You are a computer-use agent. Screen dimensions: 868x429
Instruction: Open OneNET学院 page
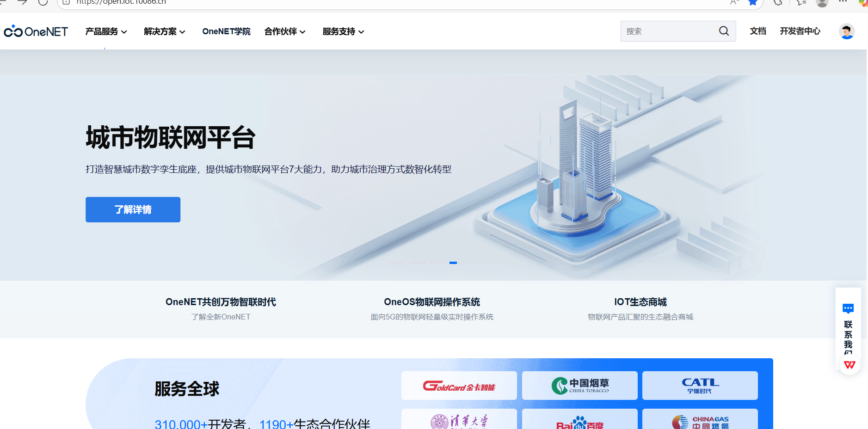pyautogui.click(x=226, y=31)
